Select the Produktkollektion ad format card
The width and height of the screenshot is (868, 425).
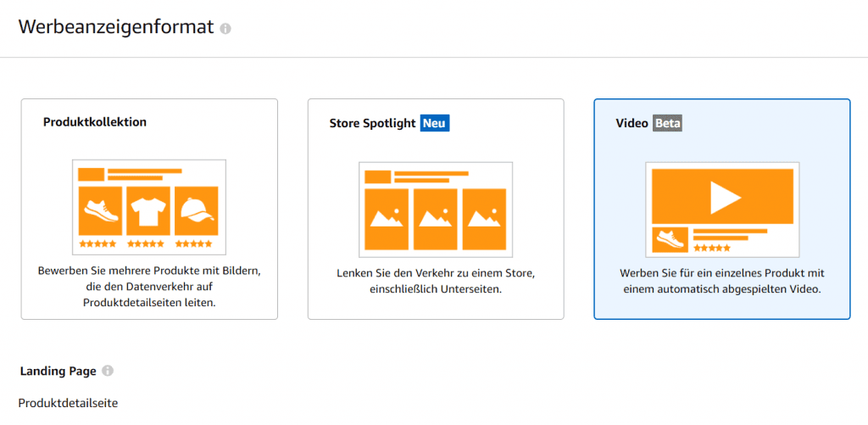coord(149,209)
